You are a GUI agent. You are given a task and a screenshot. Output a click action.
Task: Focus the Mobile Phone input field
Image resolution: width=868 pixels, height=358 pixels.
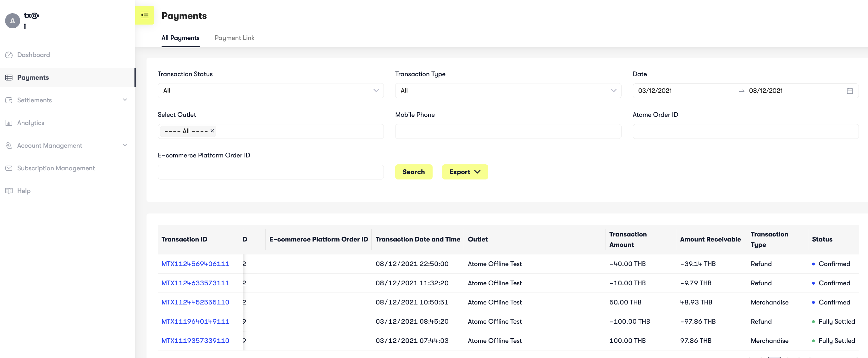coord(507,131)
